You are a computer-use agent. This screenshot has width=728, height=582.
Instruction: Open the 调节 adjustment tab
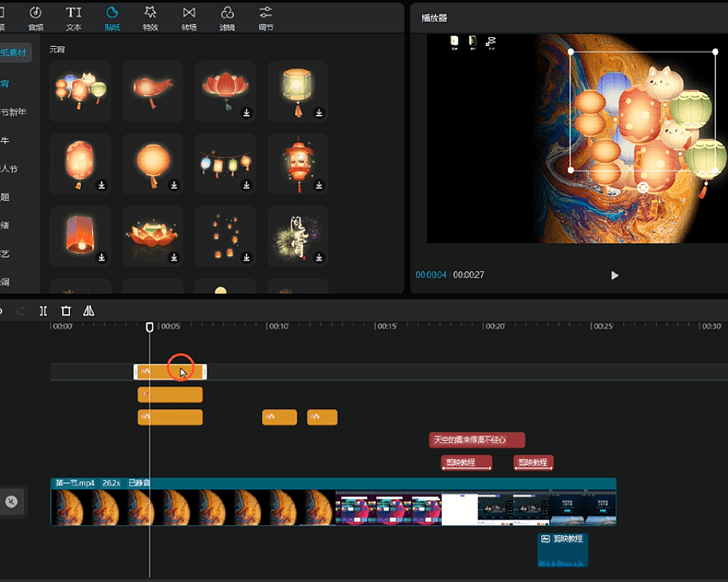click(266, 17)
